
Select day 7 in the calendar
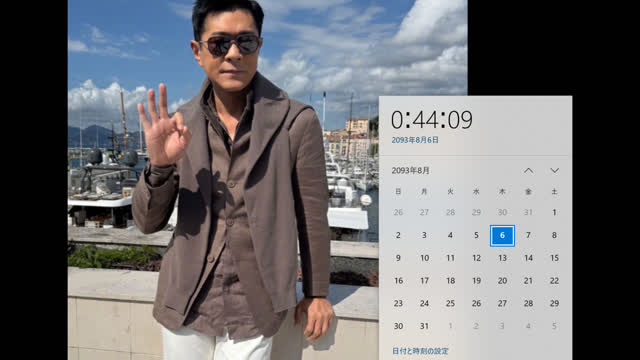pos(528,236)
